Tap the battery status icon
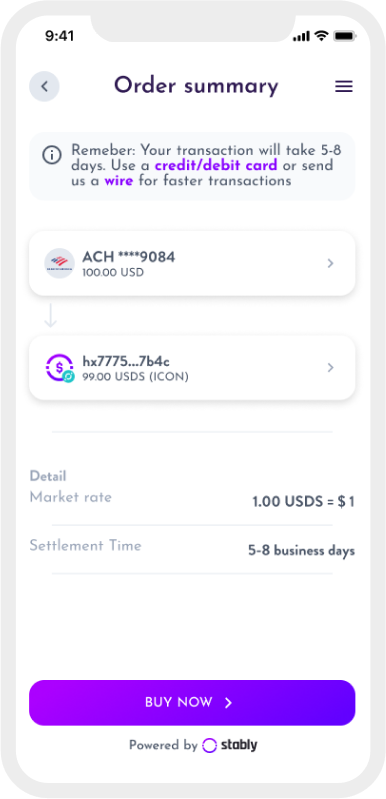Image resolution: width=386 pixels, height=799 pixels. pos(345,36)
